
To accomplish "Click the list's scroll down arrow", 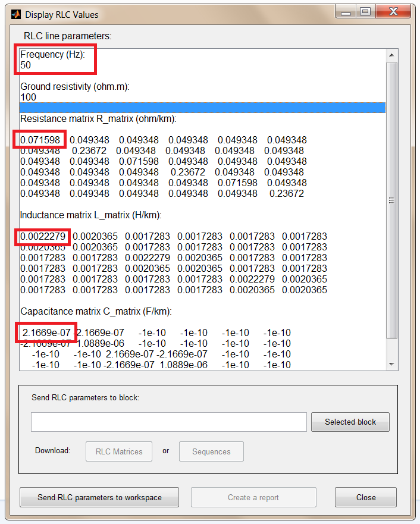I will coord(391,364).
